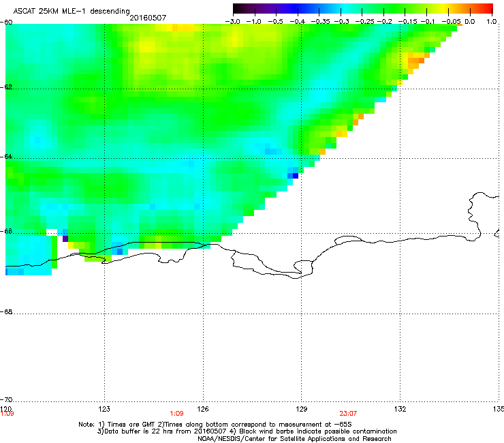Click the -0.2 color bar label
504x443 pixels.
pyautogui.click(x=385, y=22)
